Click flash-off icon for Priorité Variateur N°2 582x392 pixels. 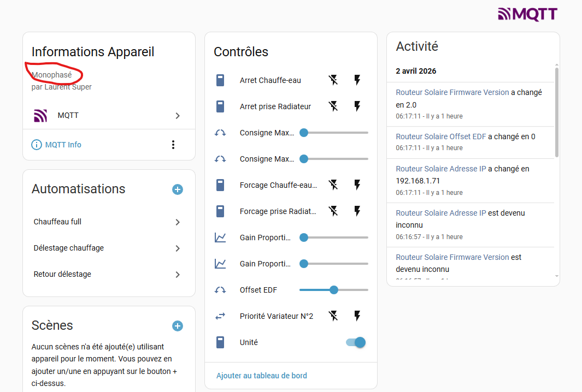click(x=333, y=316)
